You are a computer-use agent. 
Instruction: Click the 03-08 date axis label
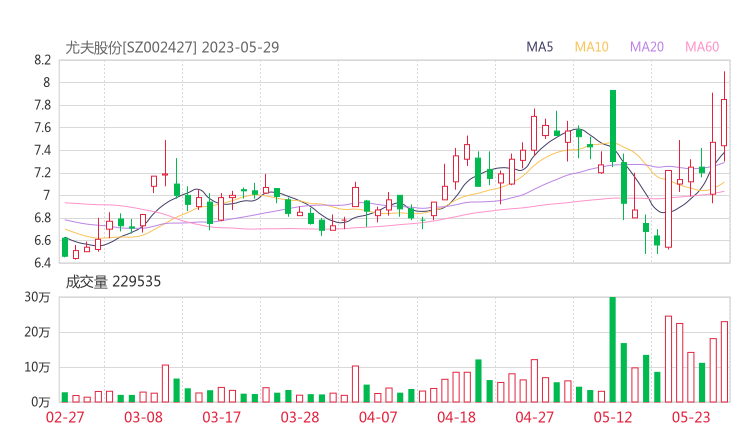pyautogui.click(x=143, y=417)
